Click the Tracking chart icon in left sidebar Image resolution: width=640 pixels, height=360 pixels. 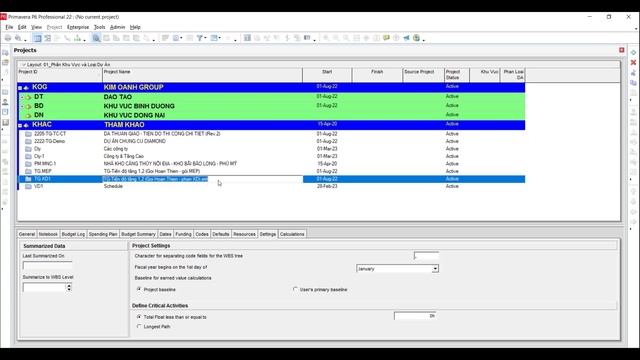(x=5, y=122)
